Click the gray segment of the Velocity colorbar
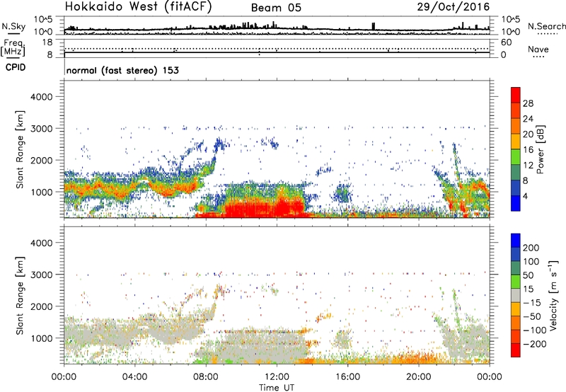Viewport: 566px width, 392px height. pyautogui.click(x=516, y=295)
